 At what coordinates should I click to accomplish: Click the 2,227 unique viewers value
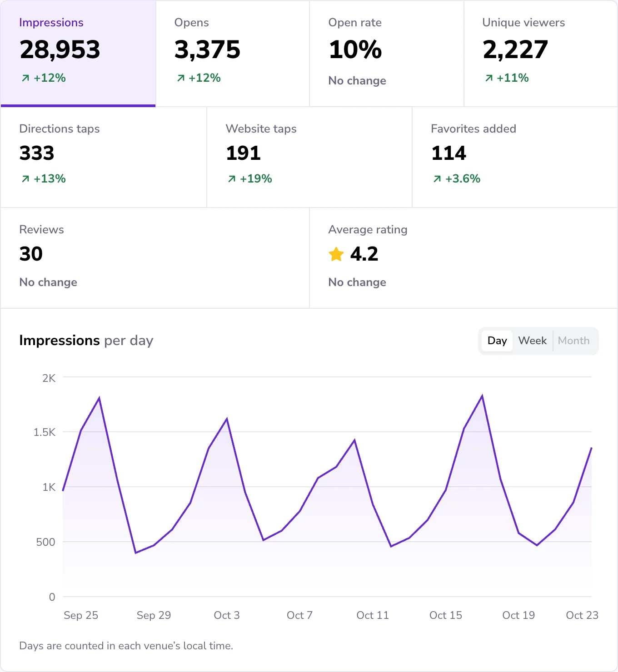coord(515,50)
